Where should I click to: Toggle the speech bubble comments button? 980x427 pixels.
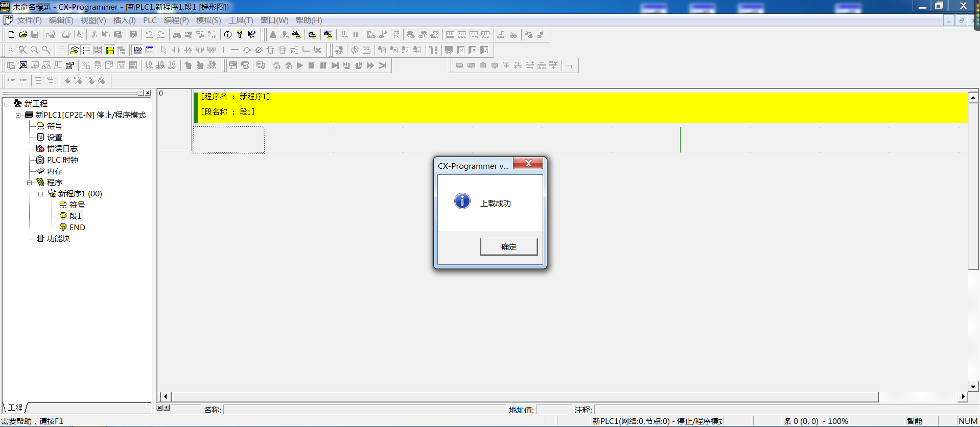[74, 50]
